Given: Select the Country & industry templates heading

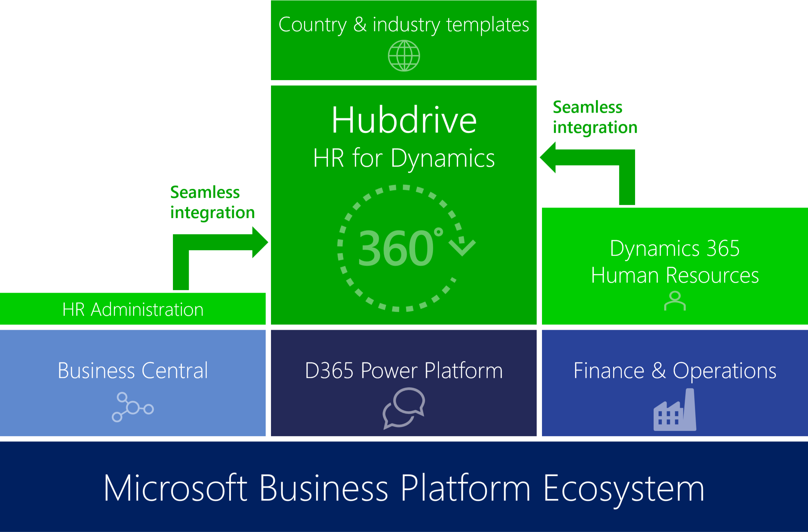Looking at the screenshot, I should point(404,25).
